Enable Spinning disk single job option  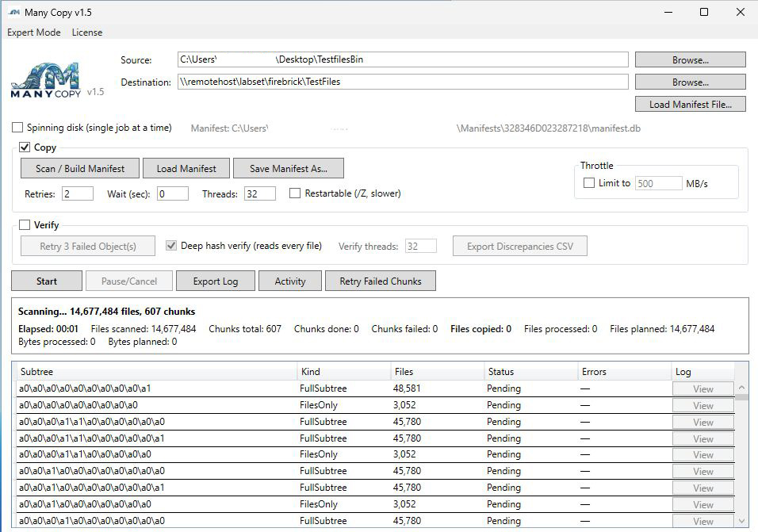pos(17,128)
